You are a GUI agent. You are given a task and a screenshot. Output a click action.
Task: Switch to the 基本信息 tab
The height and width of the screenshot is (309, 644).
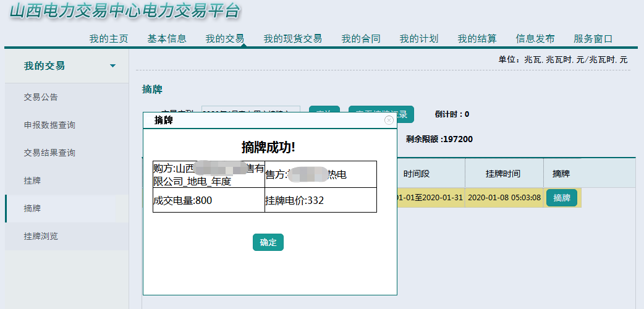click(x=167, y=38)
